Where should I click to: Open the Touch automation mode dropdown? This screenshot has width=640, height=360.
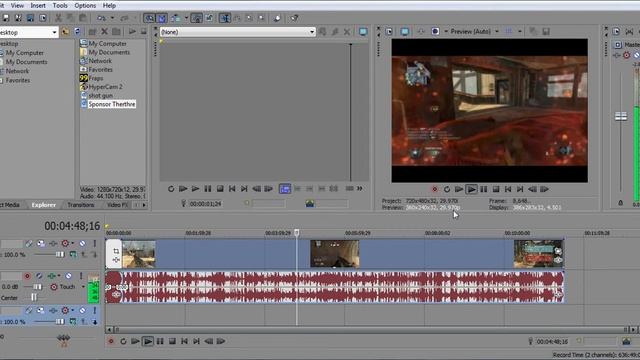(x=83, y=287)
